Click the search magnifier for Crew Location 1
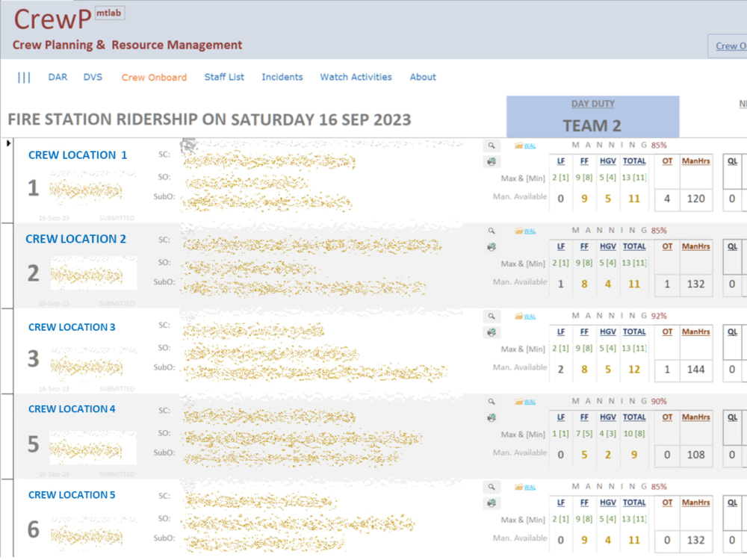 (490, 146)
